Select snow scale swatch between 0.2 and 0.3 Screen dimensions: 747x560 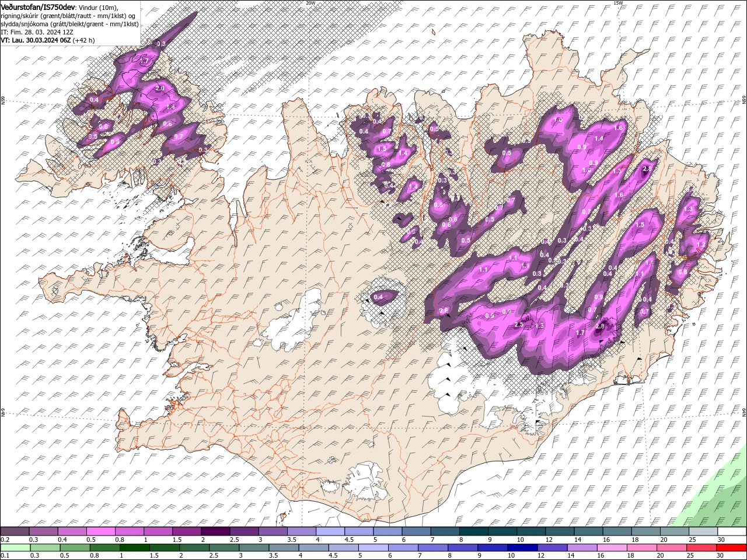click(15, 531)
